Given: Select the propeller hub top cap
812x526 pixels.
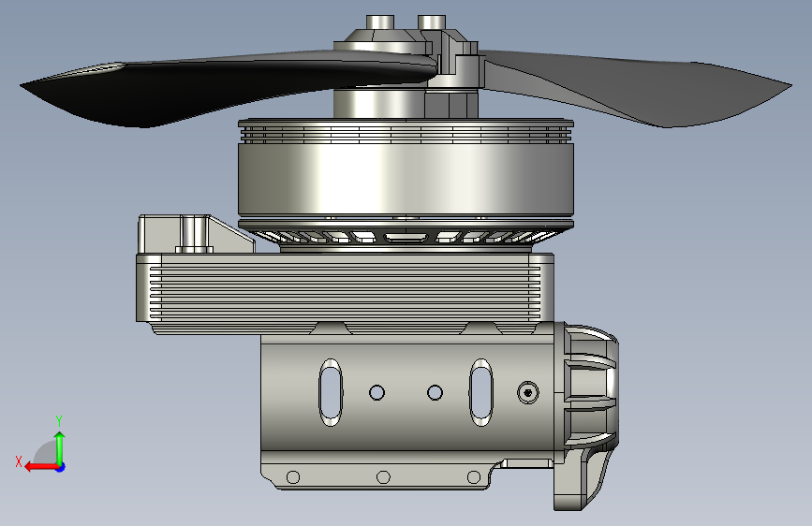Looking at the screenshot, I should tap(406, 36).
